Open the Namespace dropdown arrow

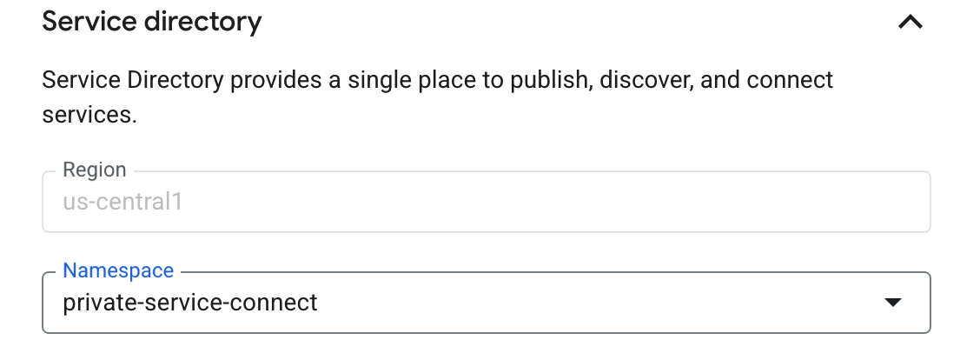pos(891,303)
